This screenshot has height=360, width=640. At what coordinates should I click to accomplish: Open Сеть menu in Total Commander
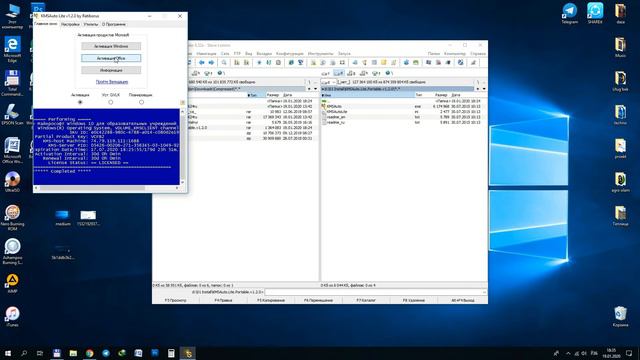click(225, 53)
